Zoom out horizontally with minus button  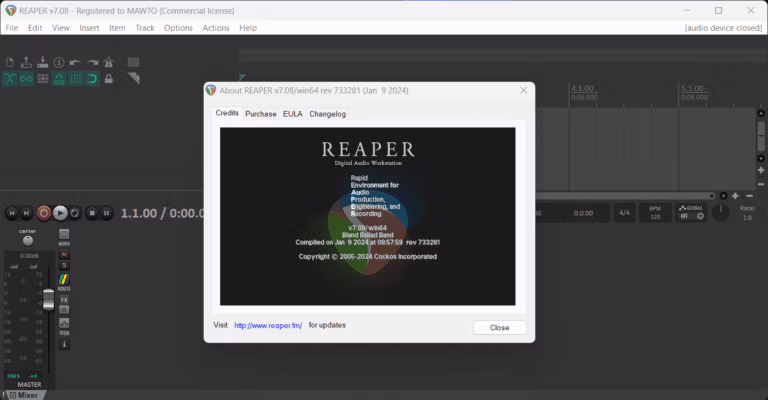[x=749, y=196]
